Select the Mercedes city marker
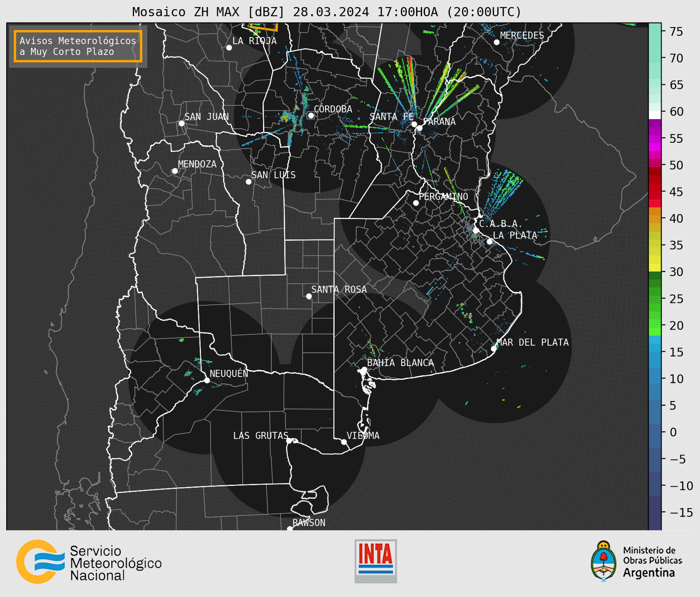 497,42
